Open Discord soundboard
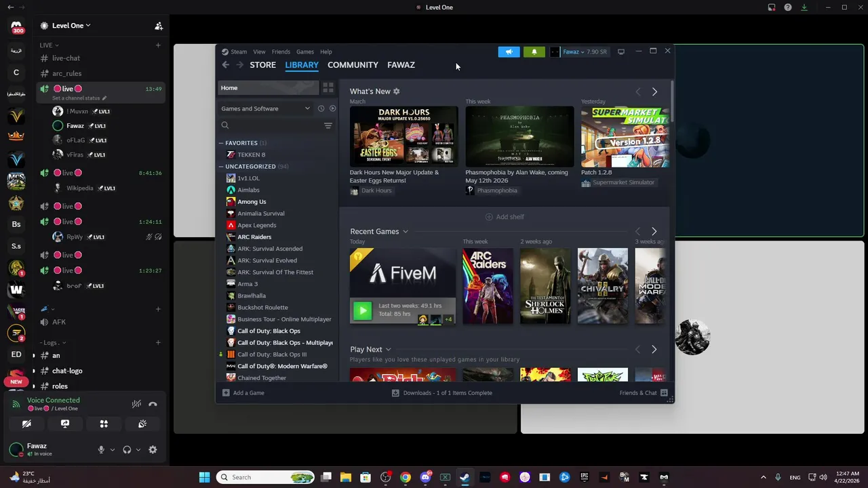This screenshot has width=868, height=488. [x=142, y=424]
